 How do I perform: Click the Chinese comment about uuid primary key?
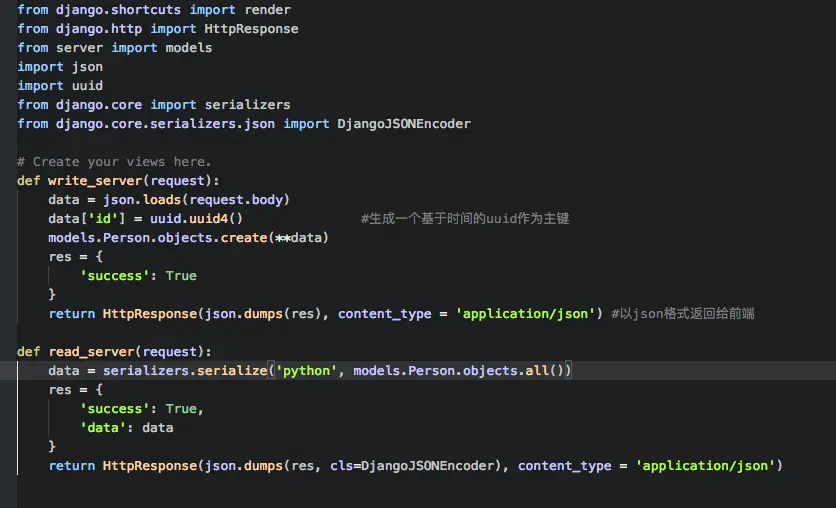pyautogui.click(x=465, y=219)
